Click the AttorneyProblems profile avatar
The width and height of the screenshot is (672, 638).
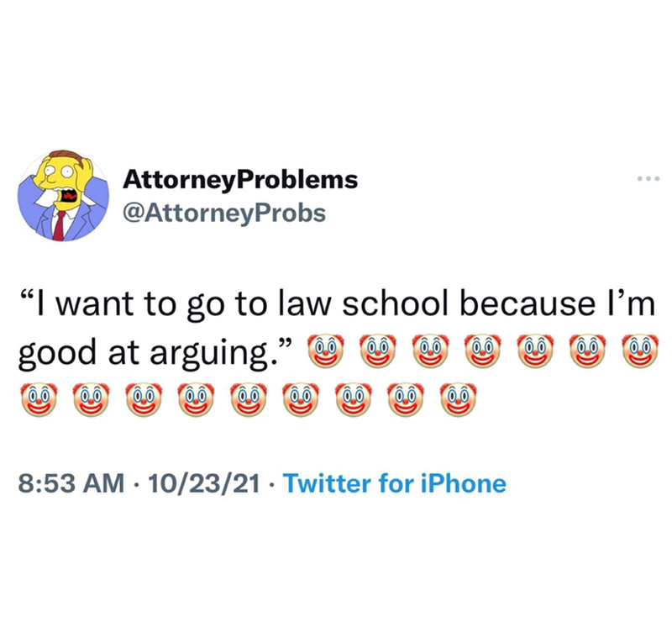(x=63, y=197)
